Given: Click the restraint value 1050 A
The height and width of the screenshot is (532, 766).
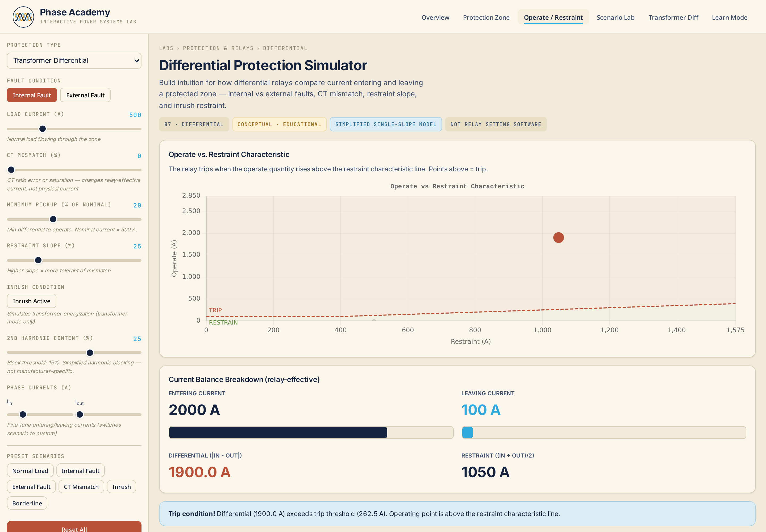Looking at the screenshot, I should [x=485, y=472].
